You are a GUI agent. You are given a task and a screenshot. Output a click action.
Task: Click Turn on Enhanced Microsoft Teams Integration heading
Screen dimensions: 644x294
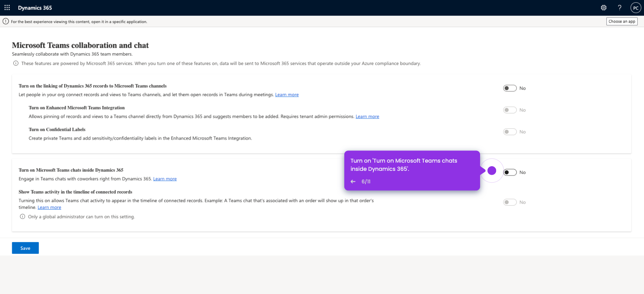[x=77, y=108]
